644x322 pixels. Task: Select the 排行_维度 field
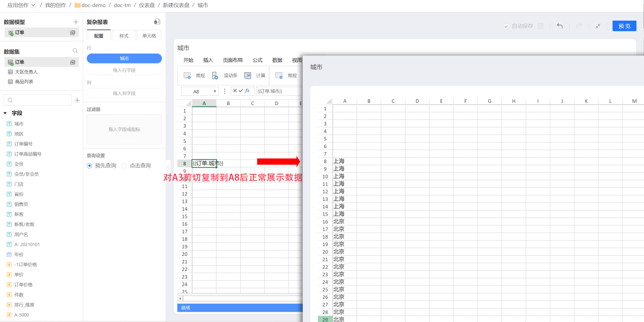point(24,305)
